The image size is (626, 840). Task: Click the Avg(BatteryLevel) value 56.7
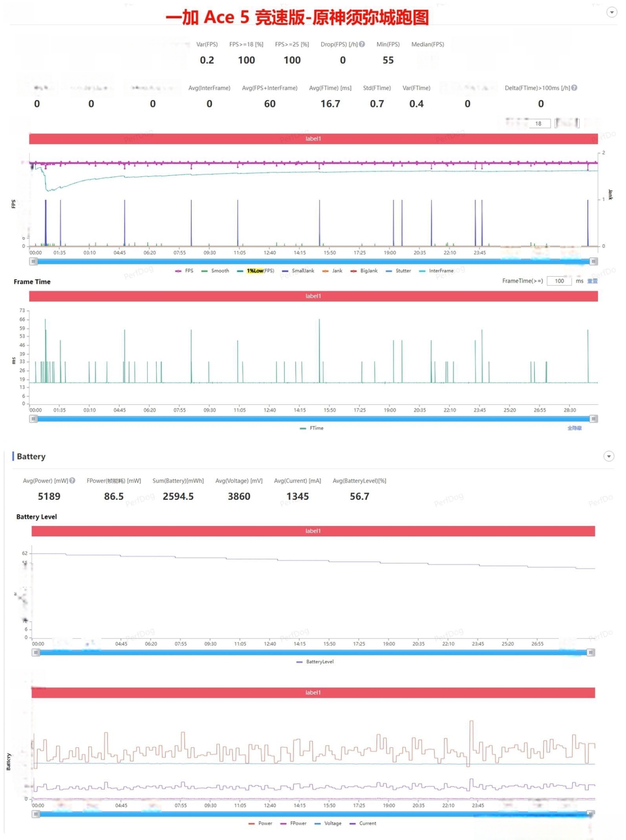click(359, 496)
